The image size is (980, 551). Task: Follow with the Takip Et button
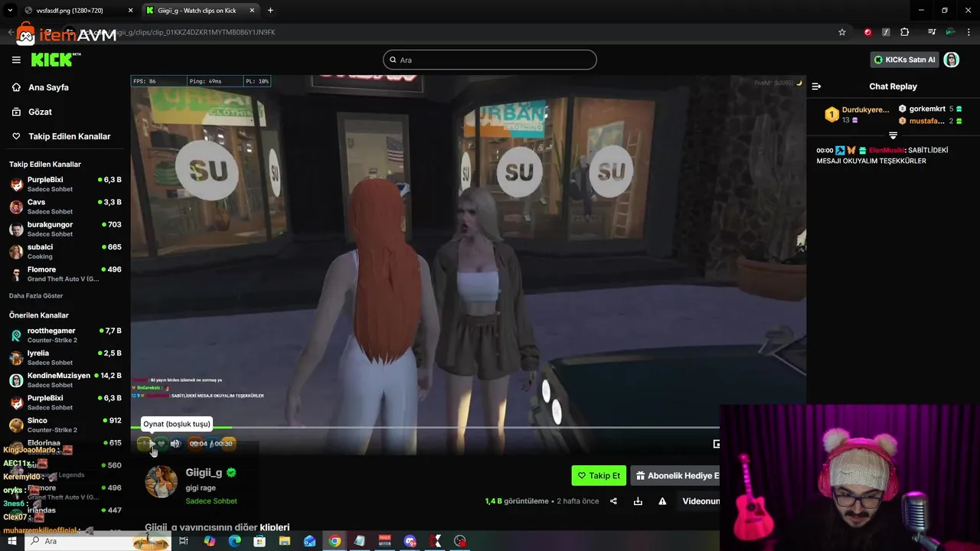tap(599, 475)
